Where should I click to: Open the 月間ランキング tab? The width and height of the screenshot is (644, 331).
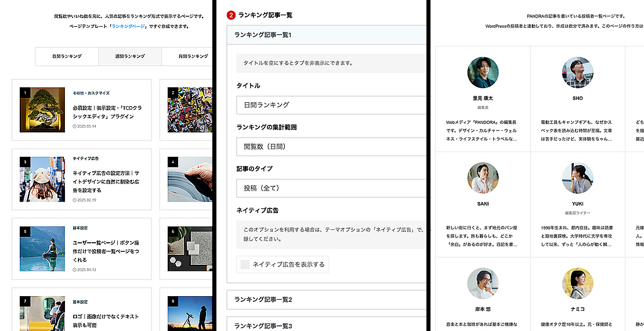pos(187,56)
